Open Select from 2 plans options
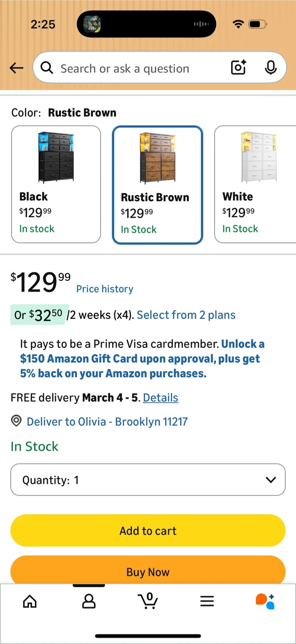Image resolution: width=296 pixels, height=644 pixels. click(186, 315)
